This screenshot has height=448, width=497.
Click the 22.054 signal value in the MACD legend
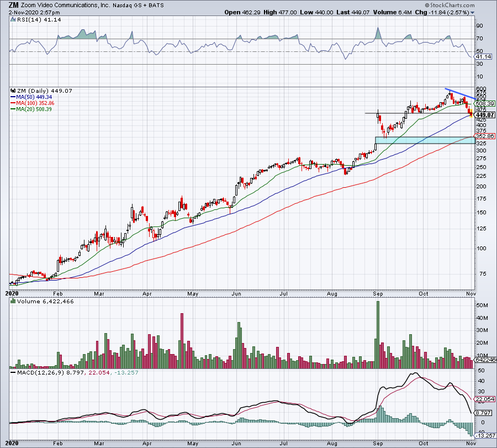[99, 372]
